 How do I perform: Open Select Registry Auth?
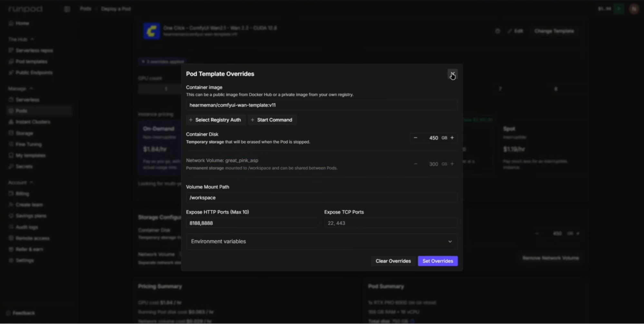(x=215, y=120)
